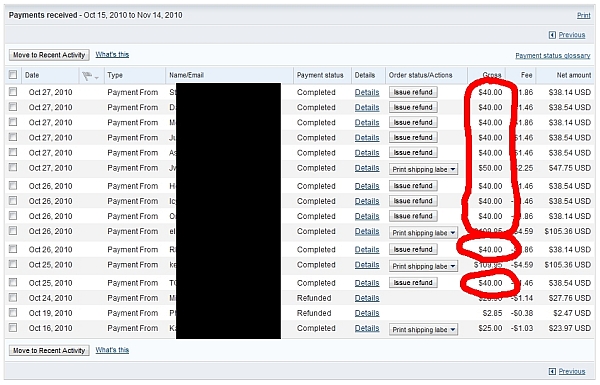600x385 pixels.
Task: Click the $2.85 gross amount
Action: click(492, 313)
